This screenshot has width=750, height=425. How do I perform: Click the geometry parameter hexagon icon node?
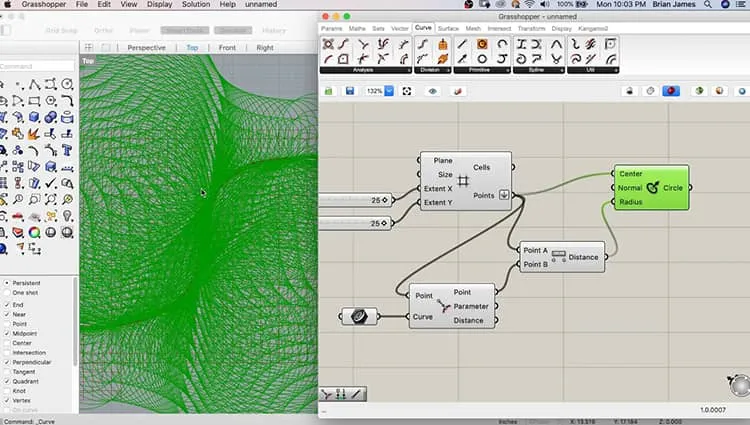pyautogui.click(x=359, y=316)
